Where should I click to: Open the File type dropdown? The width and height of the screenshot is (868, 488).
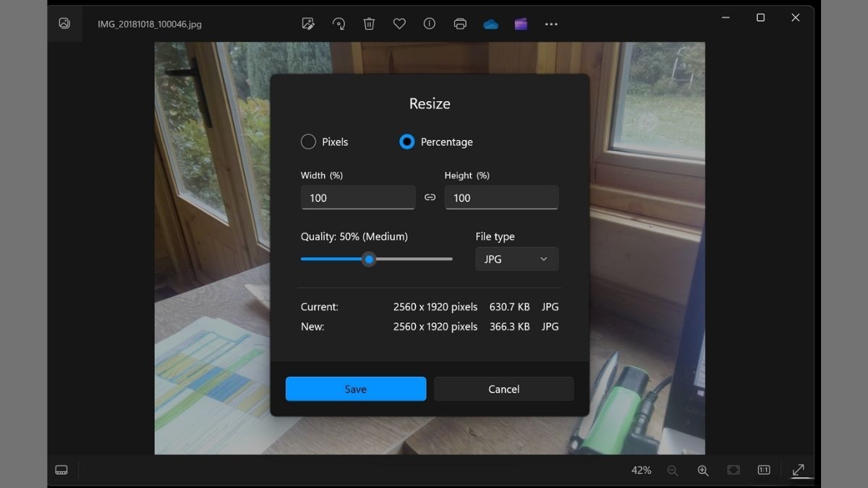pos(516,259)
